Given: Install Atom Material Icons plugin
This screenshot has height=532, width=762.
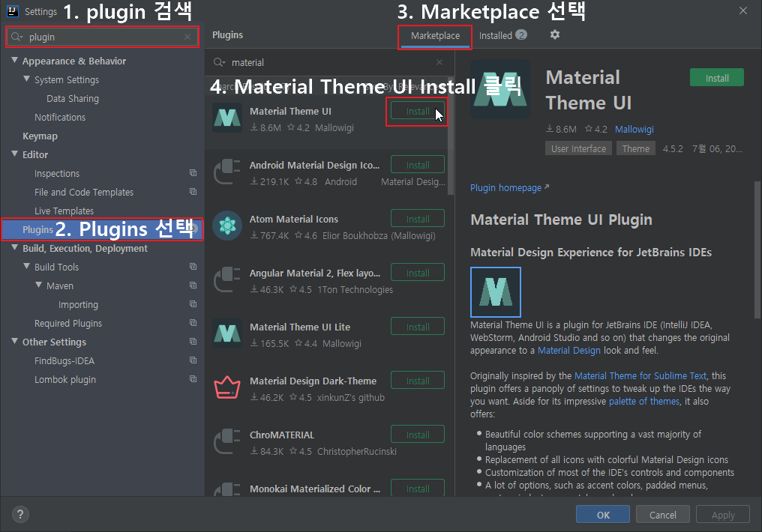Looking at the screenshot, I should (x=418, y=219).
